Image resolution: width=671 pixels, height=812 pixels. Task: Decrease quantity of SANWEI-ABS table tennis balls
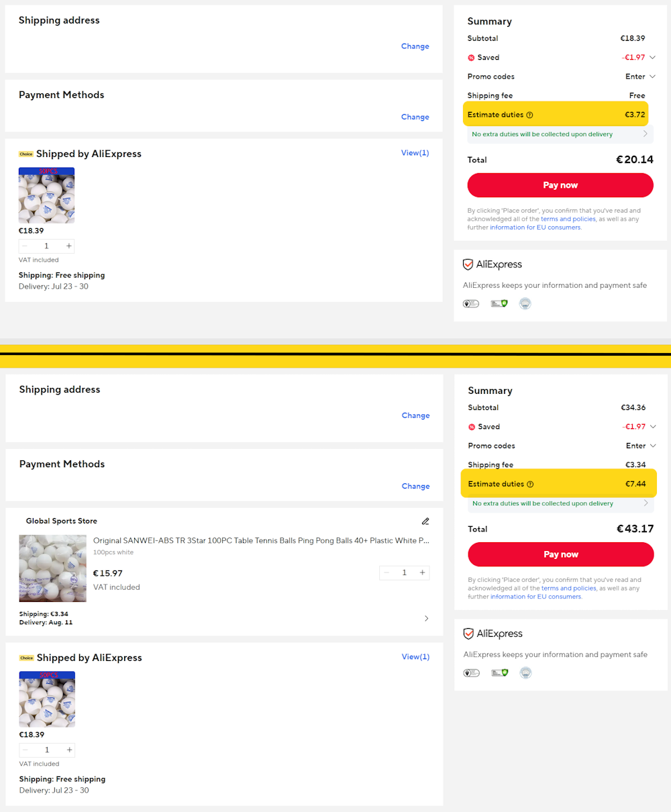[x=386, y=572]
